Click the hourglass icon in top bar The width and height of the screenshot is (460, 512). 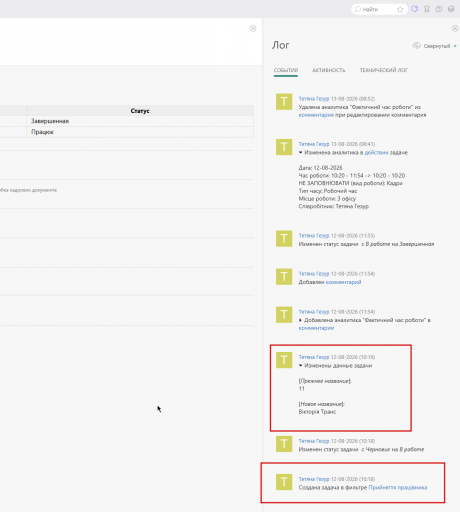click(427, 9)
